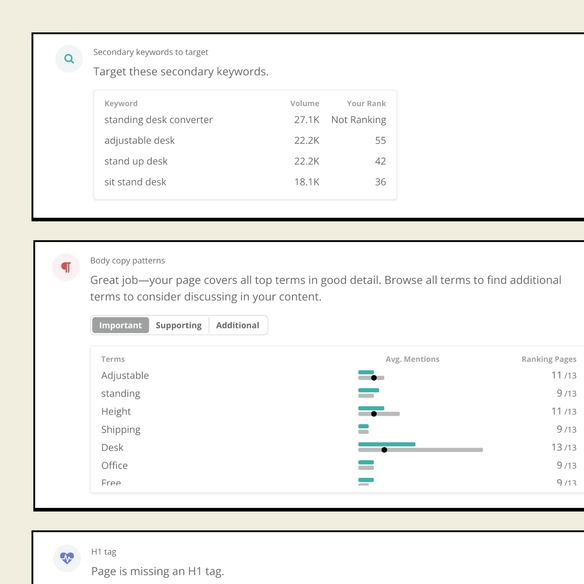Screen dimensions: 584x584
Task: Click the red paragraph icon for body copy
Action: coord(66,267)
